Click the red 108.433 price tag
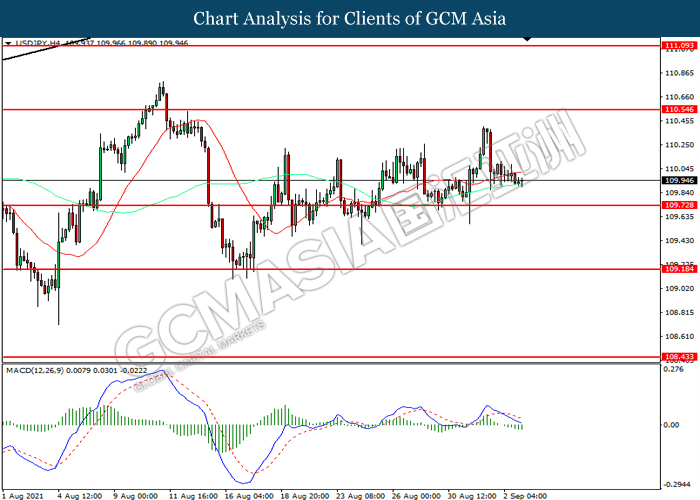 coord(679,357)
